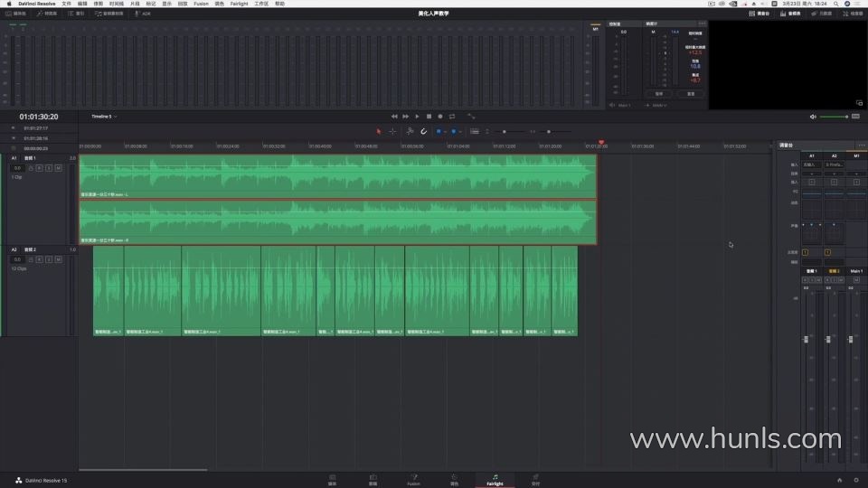Toggle Solo on track A2
The height and width of the screenshot is (488, 868).
click(49, 259)
